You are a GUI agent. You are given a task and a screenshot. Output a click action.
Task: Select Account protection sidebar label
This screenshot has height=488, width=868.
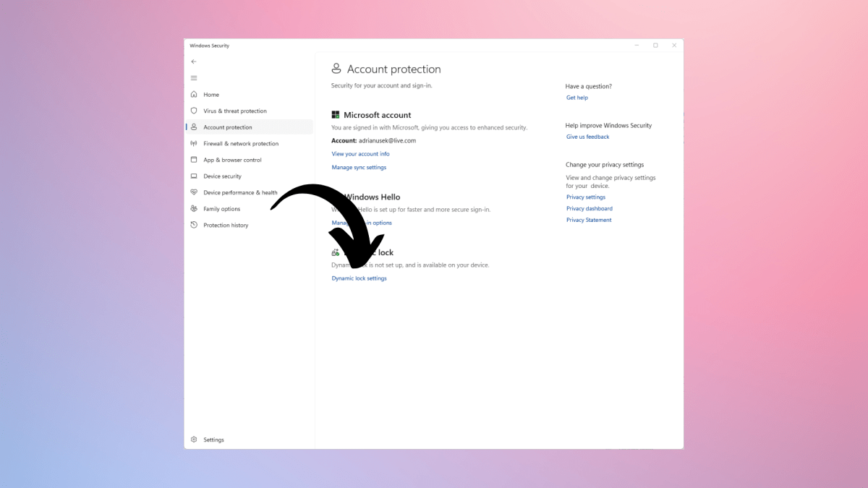point(228,127)
